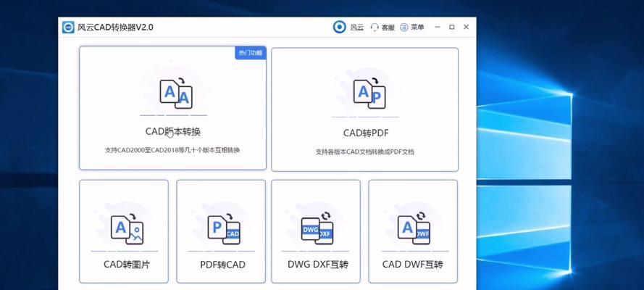Open the CAD转PDF icon
Image resolution: width=644 pixels, height=290 pixels.
click(x=369, y=94)
